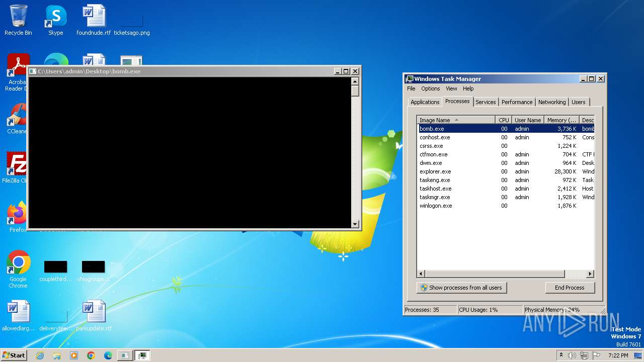This screenshot has height=362, width=644.
Task: Open Internet Explorer from taskbar
Action: 40,355
